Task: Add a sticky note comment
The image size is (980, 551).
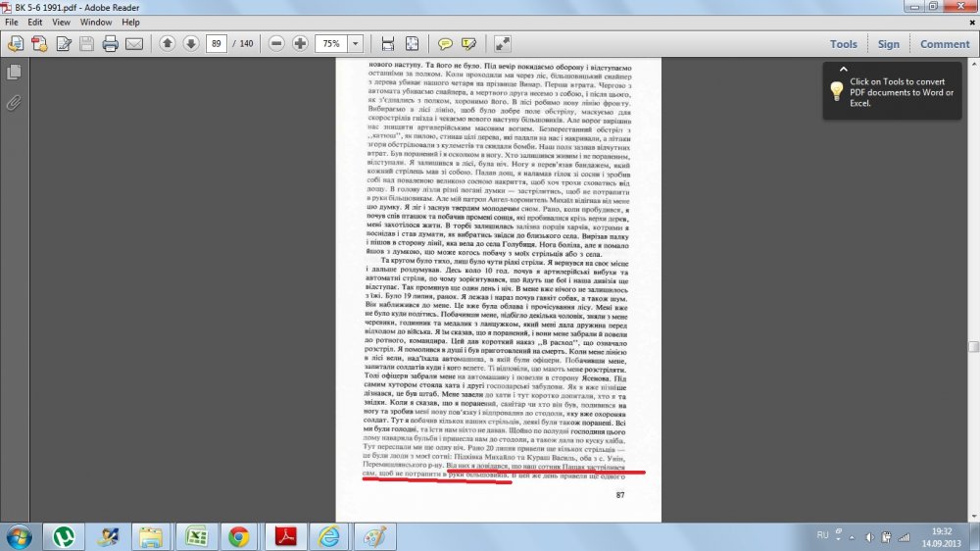Action: click(445, 44)
